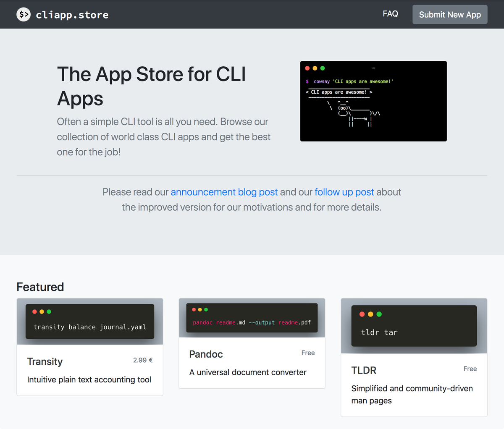Image resolution: width=504 pixels, height=429 pixels.
Task: Click 'Intuitive plain text accounting tool' description
Action: (89, 379)
